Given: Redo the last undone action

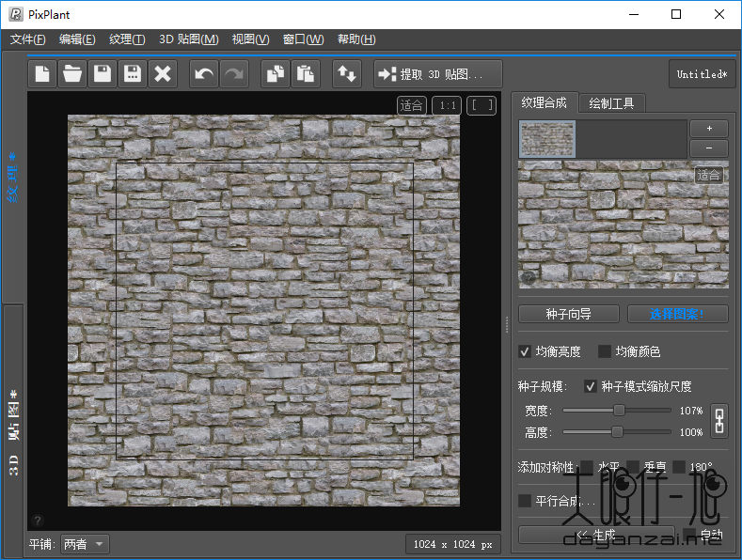Looking at the screenshot, I should tap(234, 74).
